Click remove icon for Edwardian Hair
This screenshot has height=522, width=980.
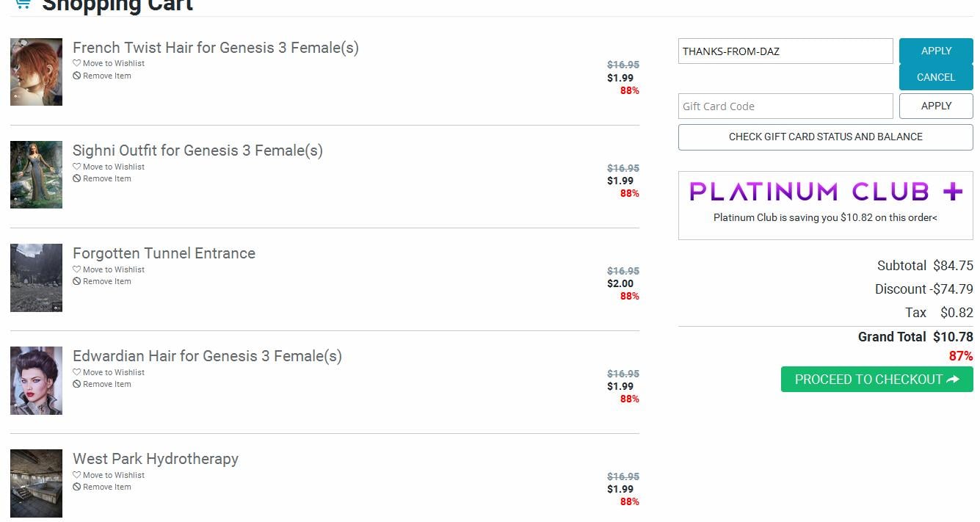[76, 385]
